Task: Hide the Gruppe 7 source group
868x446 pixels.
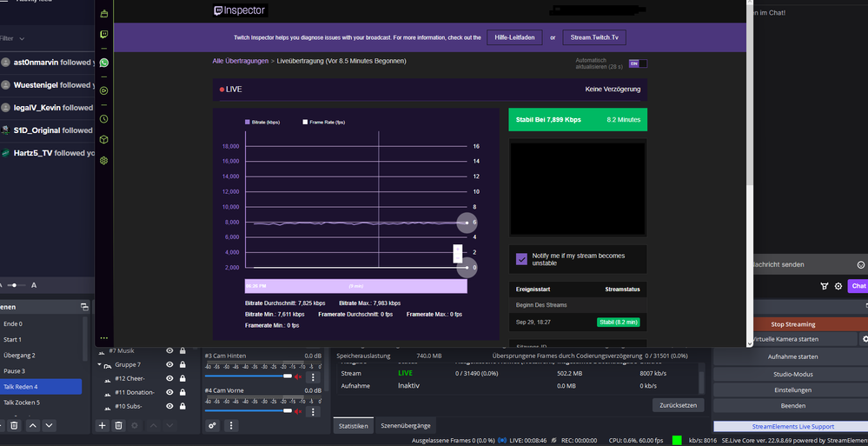Action: (169, 364)
